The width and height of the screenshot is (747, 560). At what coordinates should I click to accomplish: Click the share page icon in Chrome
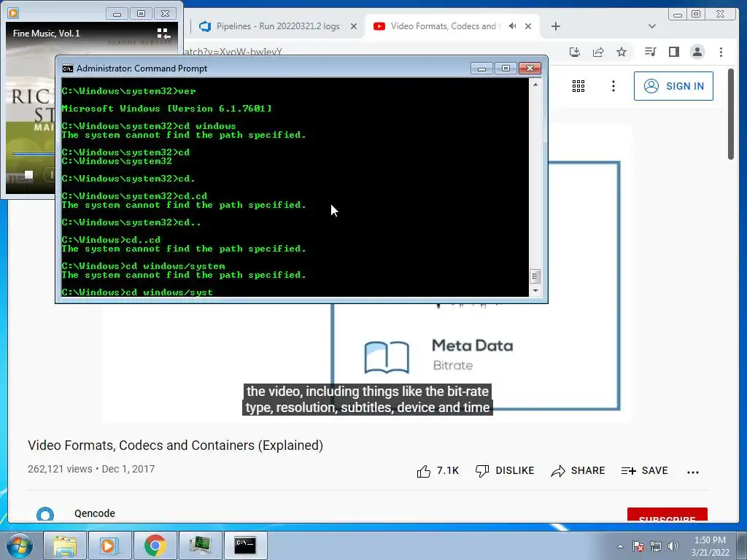tap(598, 52)
